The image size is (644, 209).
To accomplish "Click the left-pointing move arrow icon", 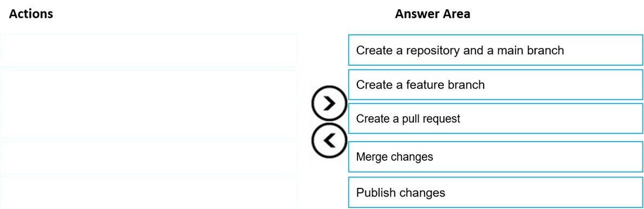I will tap(329, 140).
